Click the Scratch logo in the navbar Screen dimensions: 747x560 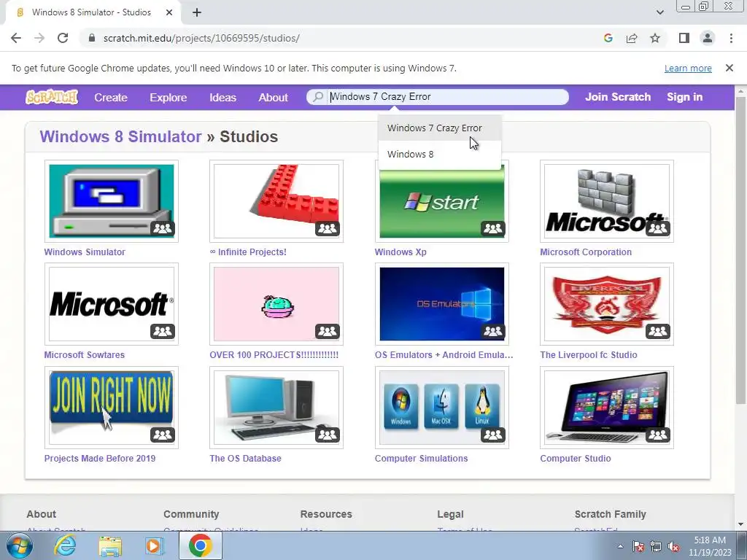52,97
